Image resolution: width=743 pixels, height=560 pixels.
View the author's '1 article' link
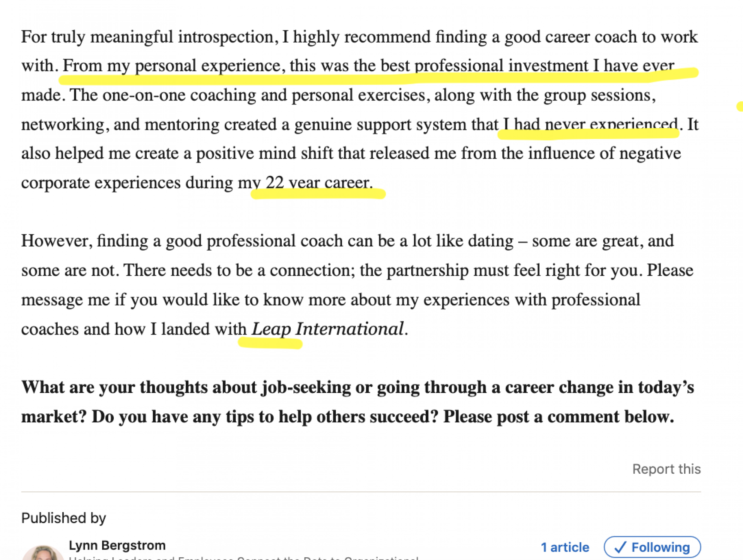565,547
